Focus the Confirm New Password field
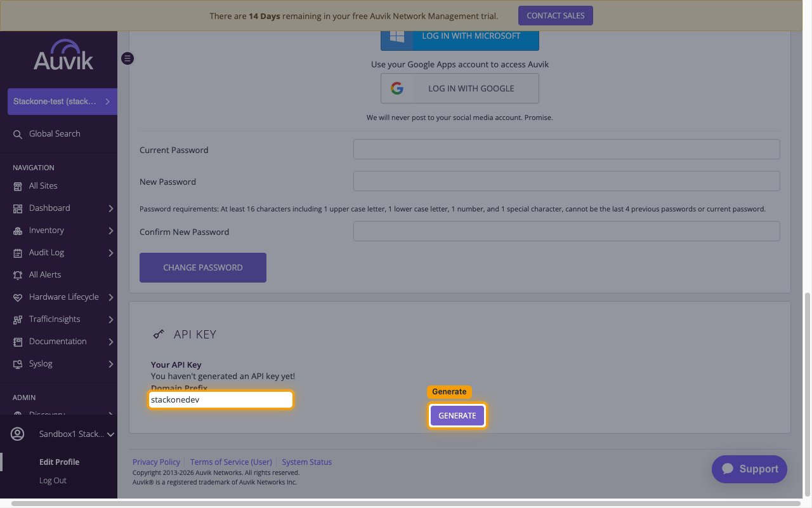Viewport: 812px width, 508px height. (x=566, y=231)
